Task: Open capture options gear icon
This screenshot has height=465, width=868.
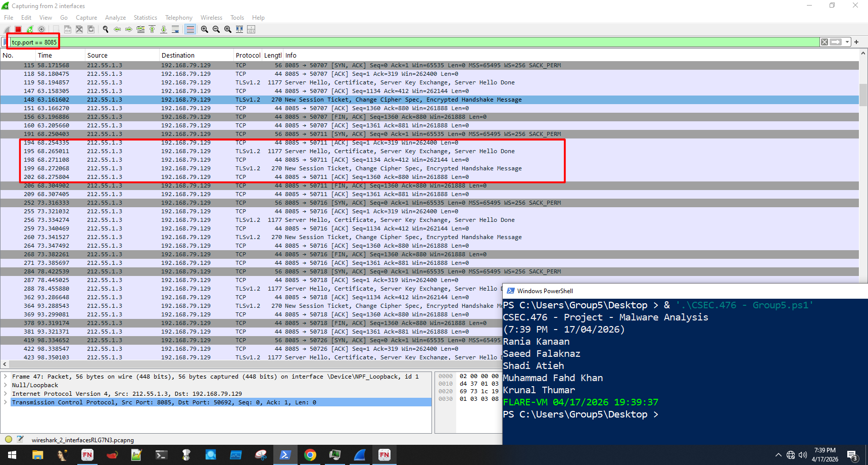Action: tap(41, 29)
